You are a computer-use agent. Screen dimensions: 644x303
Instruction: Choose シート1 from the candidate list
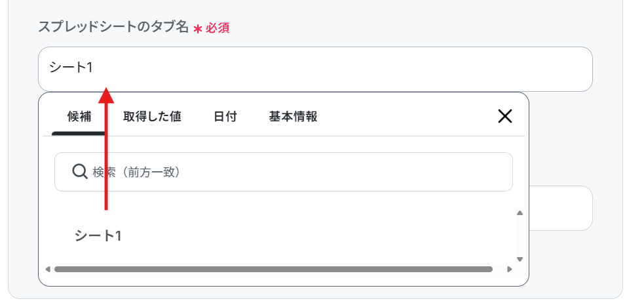point(98,236)
